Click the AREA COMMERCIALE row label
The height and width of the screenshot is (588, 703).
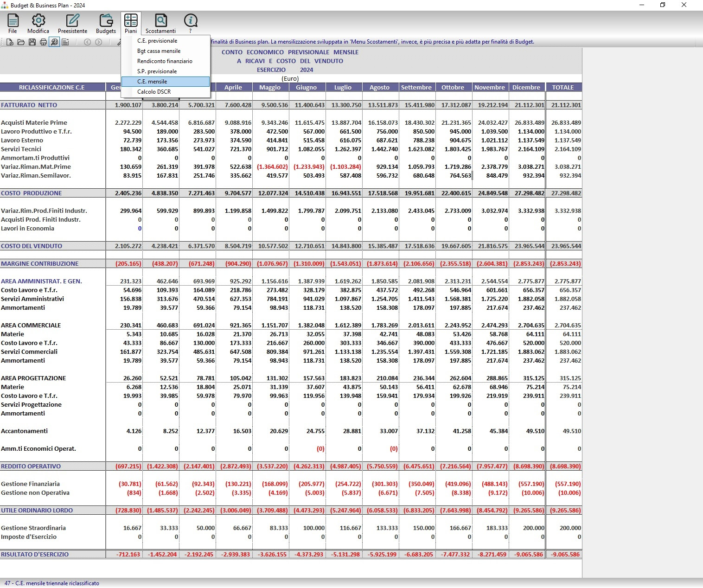pos(31,326)
